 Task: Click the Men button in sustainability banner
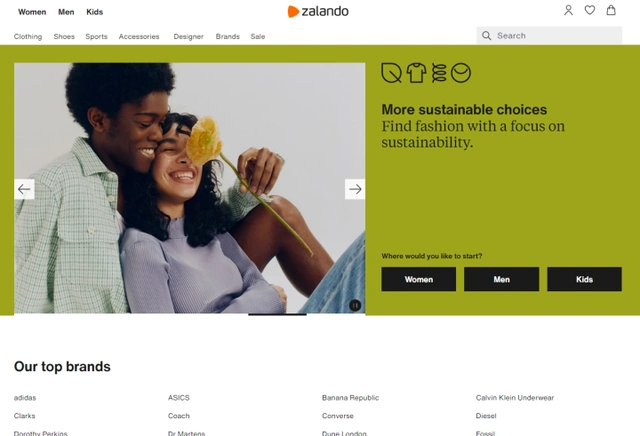pyautogui.click(x=501, y=279)
